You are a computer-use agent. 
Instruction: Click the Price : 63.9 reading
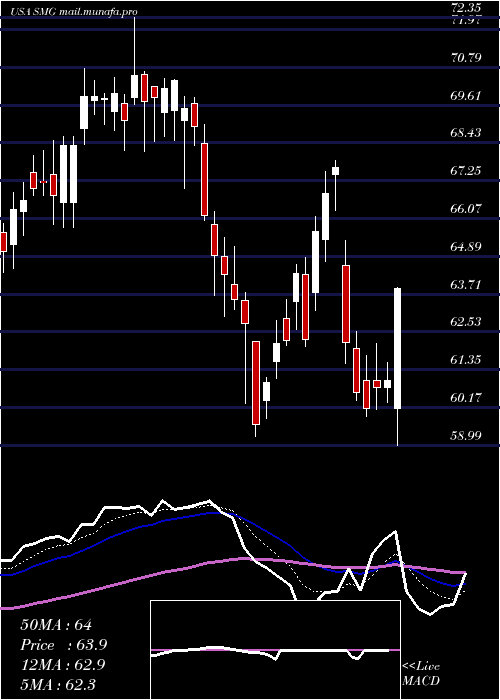tap(64, 645)
